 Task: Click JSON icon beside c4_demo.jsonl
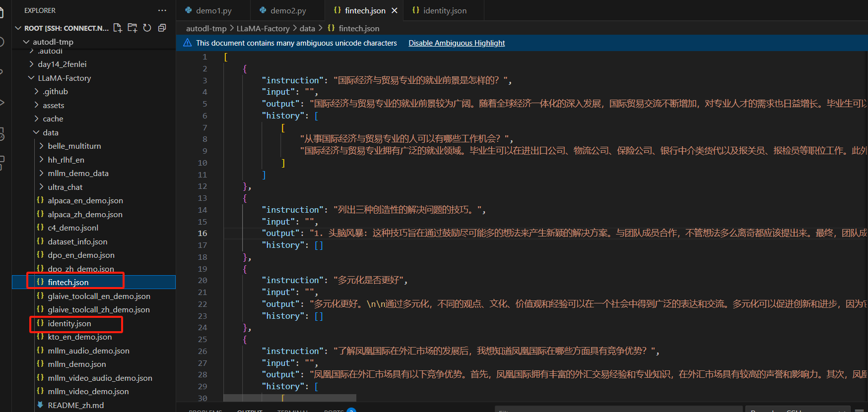(40, 228)
